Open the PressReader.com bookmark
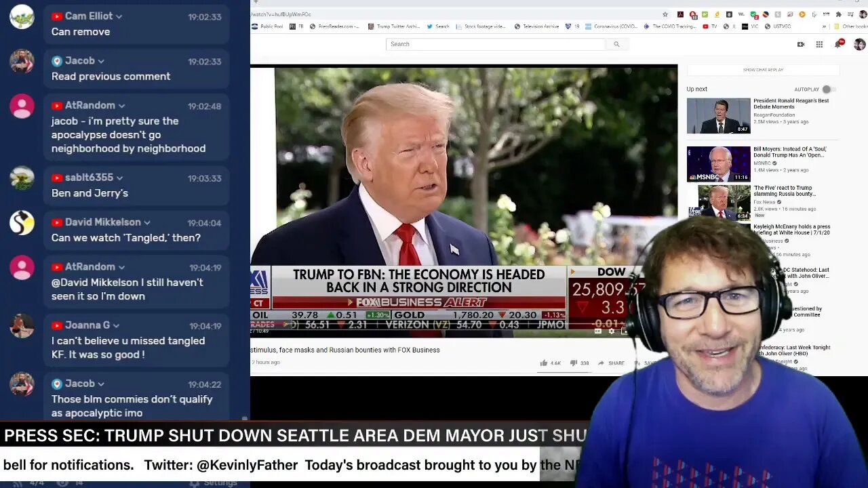 tap(335, 26)
